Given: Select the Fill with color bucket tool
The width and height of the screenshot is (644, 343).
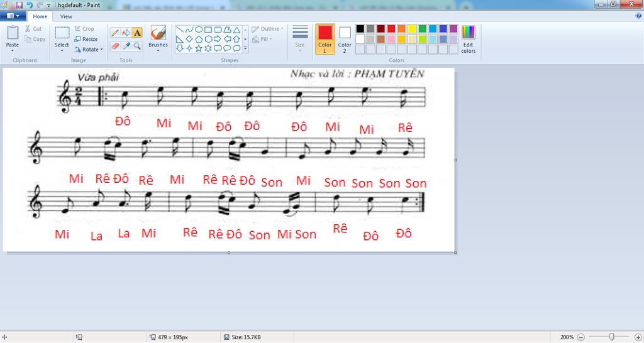Looking at the screenshot, I should pyautogui.click(x=126, y=33).
